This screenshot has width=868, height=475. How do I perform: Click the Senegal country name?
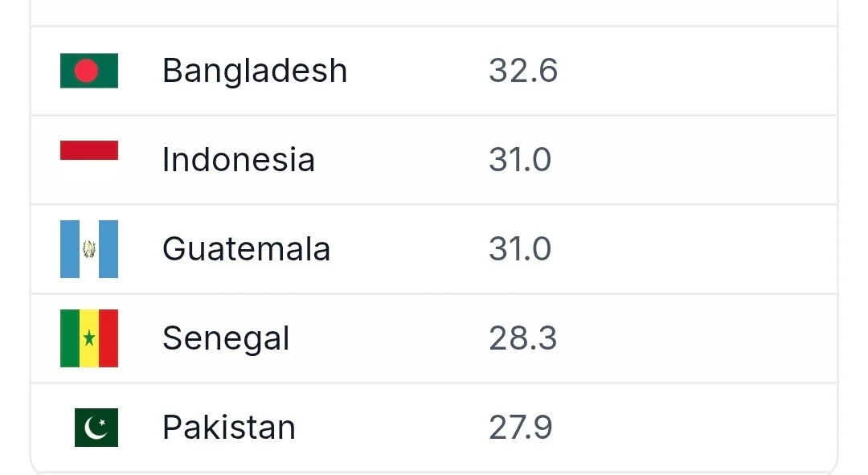pos(226,338)
